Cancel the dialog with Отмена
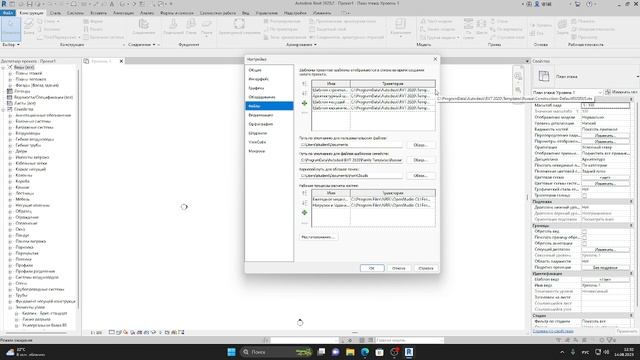 [x=399, y=268]
